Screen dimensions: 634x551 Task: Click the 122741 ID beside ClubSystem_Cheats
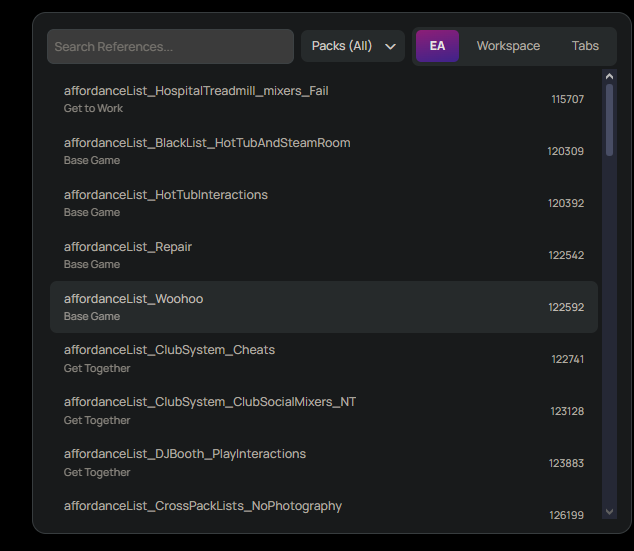(567, 359)
